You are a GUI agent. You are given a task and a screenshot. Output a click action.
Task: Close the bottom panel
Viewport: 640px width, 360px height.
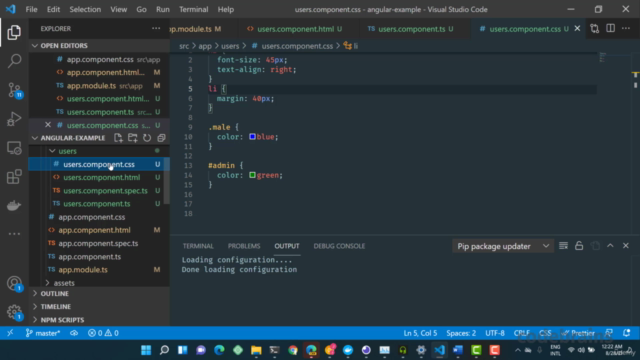coord(626,246)
